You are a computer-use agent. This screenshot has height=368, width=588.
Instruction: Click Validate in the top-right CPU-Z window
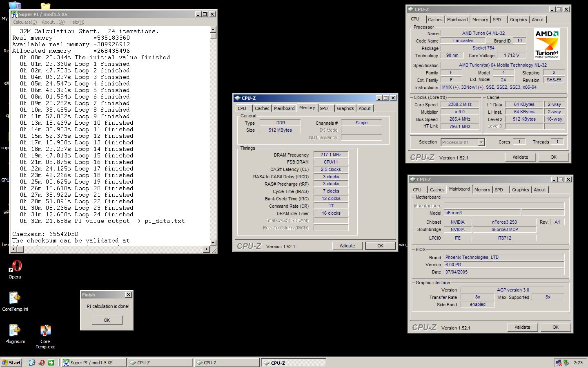[x=520, y=157]
